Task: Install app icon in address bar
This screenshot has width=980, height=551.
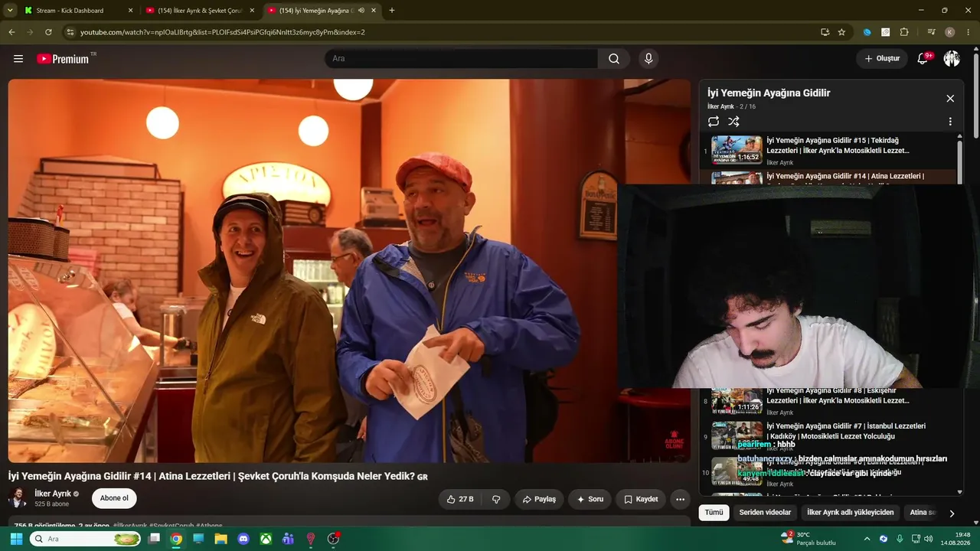Action: [825, 32]
